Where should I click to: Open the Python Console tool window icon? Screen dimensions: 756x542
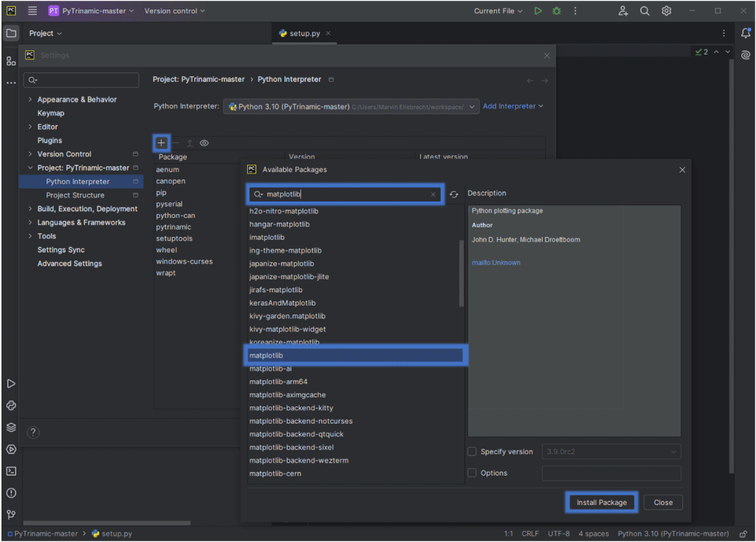click(11, 405)
